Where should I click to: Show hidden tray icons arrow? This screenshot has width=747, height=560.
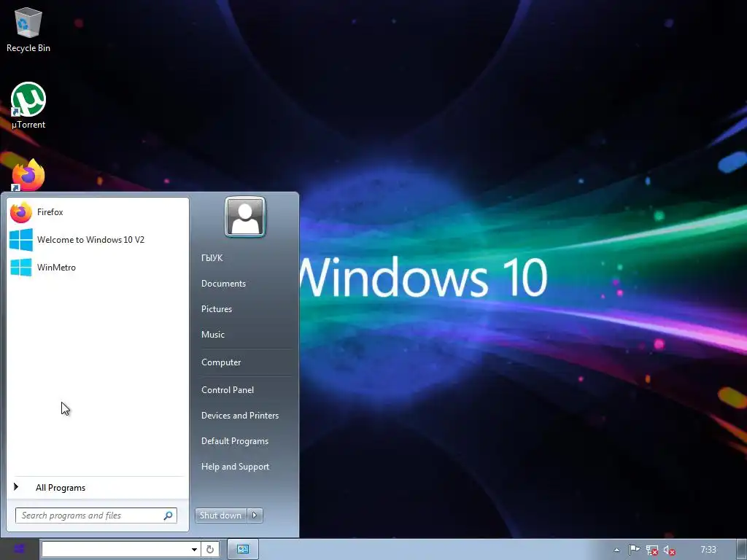[x=616, y=550]
